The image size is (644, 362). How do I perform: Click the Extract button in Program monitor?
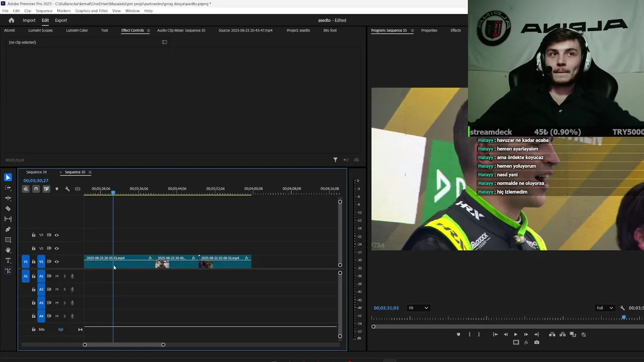point(562,334)
